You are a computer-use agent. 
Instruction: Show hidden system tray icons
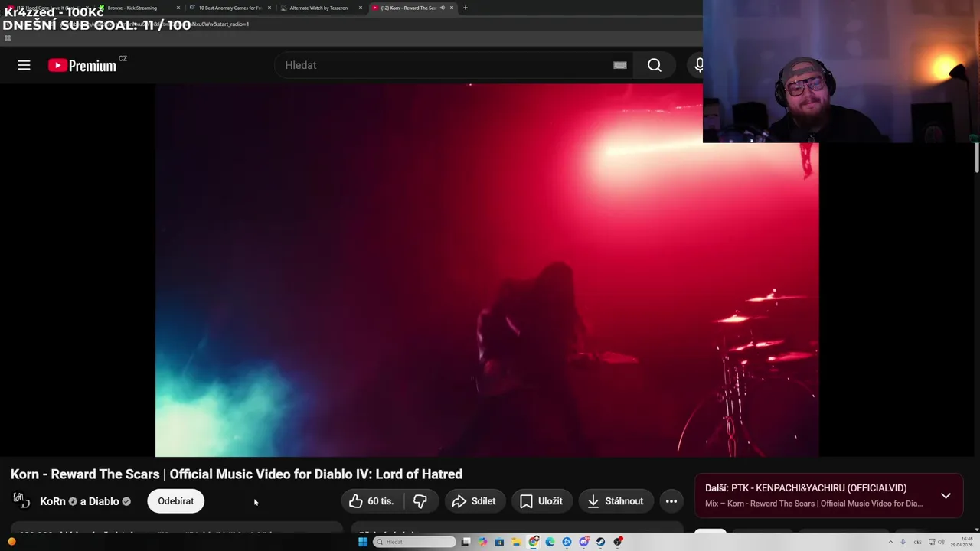coord(890,542)
